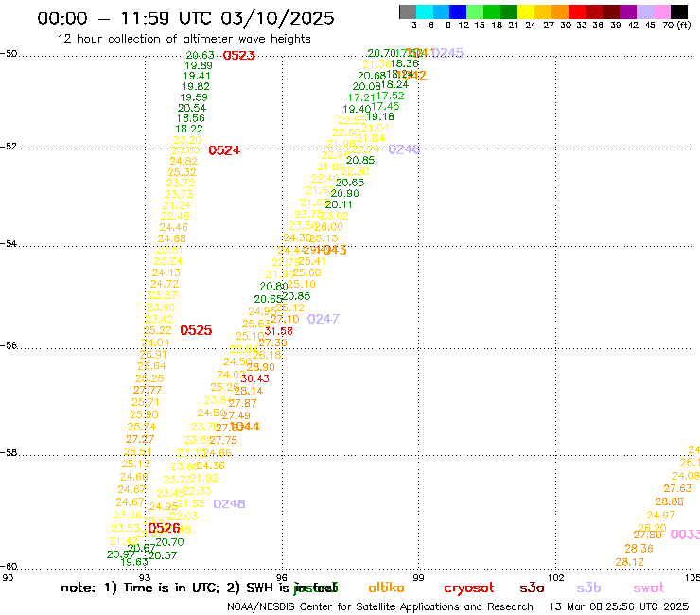Click the gray swatch in the color scale
This screenshot has height=615, width=700.
point(408,12)
